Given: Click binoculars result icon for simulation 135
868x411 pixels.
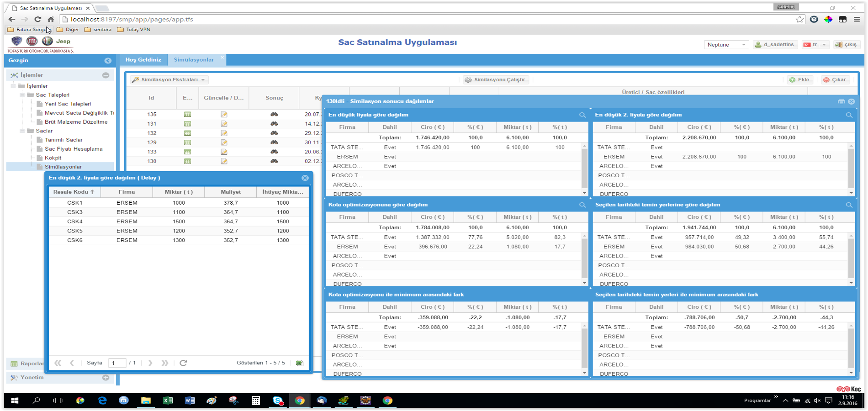Looking at the screenshot, I should click(274, 114).
